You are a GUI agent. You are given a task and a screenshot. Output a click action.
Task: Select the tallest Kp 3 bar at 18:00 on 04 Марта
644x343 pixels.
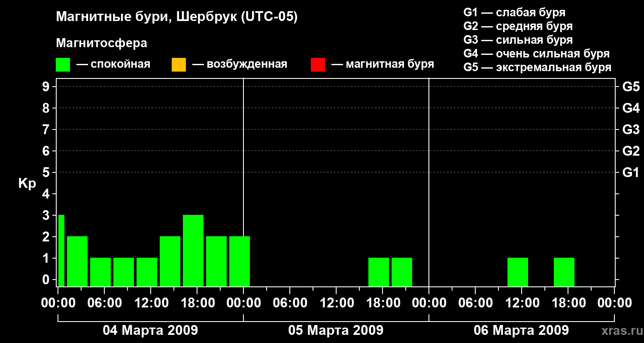(x=193, y=250)
